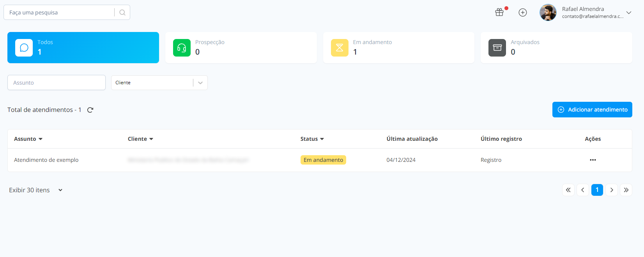Click the chat bubble icon in Todos

(x=24, y=48)
